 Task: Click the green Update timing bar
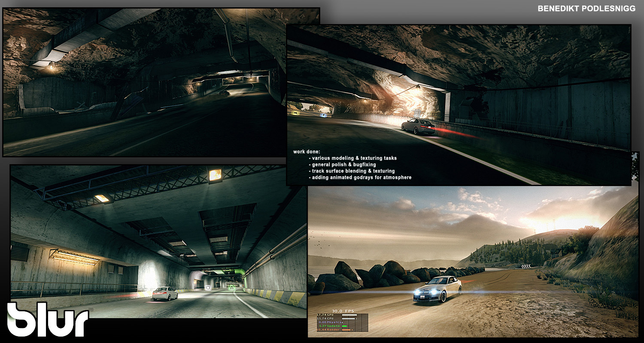344,326
